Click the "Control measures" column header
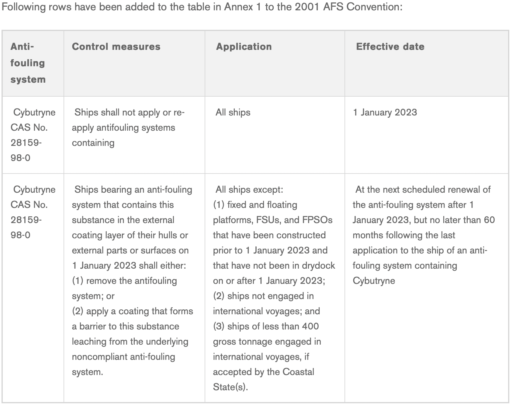 [116, 46]
